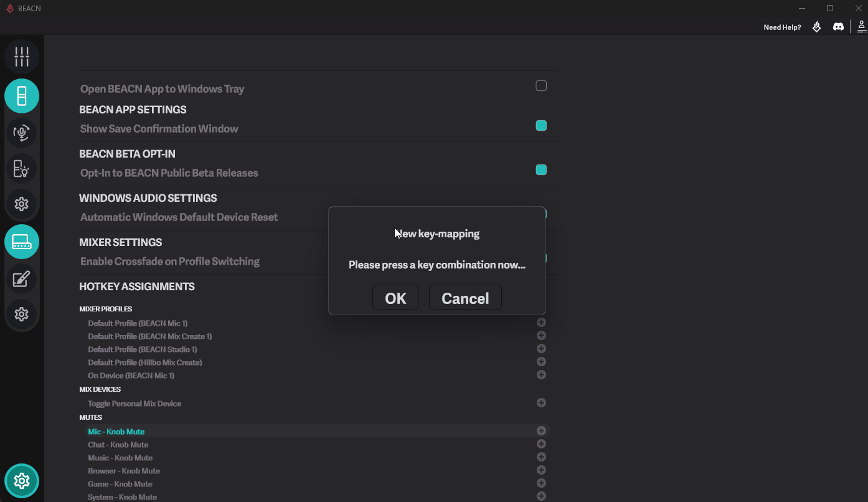
Task: Cancel the New key-mapping dialog
Action: (x=465, y=298)
